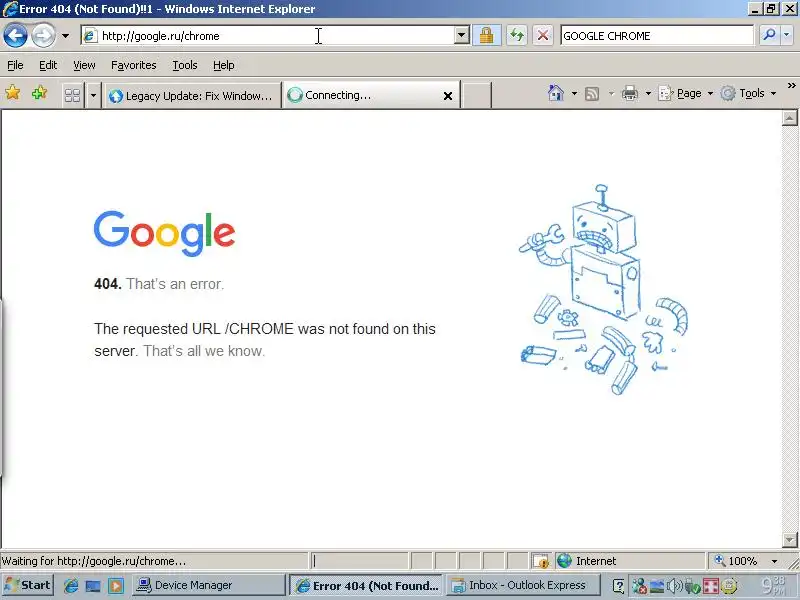Open the Page command bar menu

coord(685,93)
